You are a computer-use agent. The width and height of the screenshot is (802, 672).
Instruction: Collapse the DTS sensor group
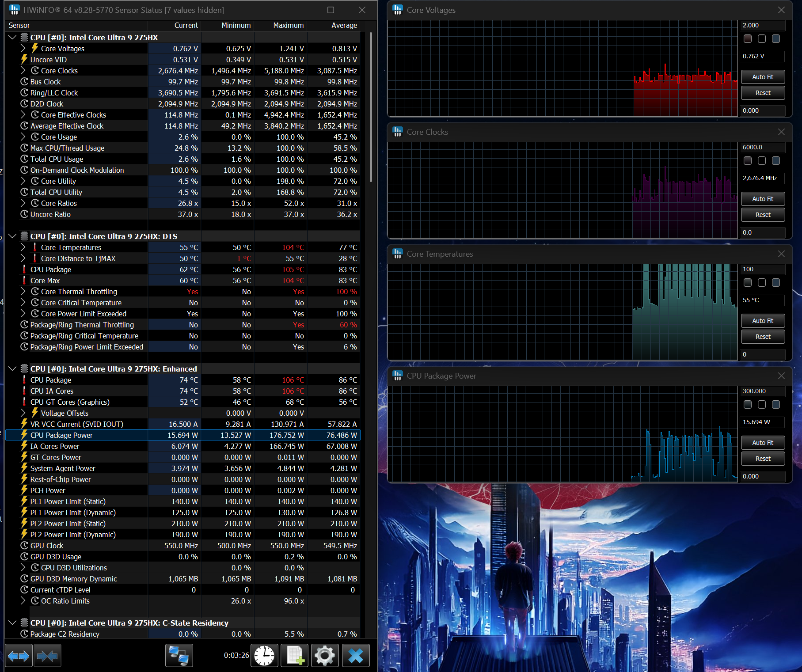click(x=12, y=236)
